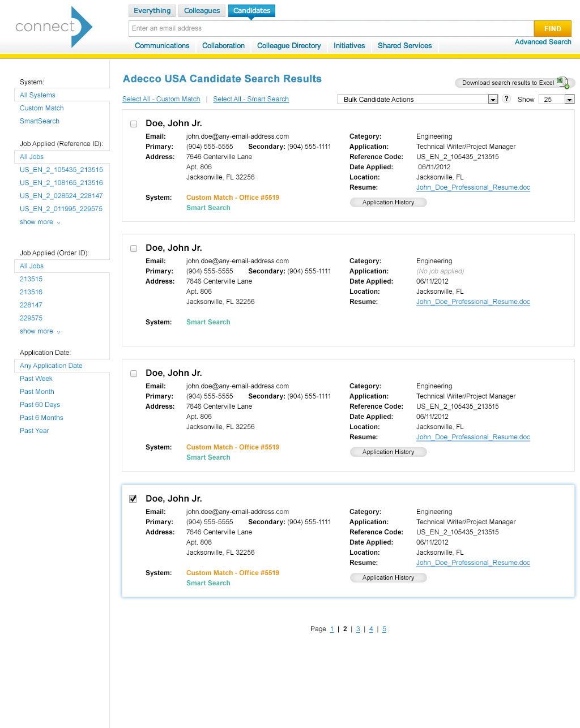The image size is (580, 728).
Task: Expand show more under Reference ID
Action: pyautogui.click(x=40, y=222)
